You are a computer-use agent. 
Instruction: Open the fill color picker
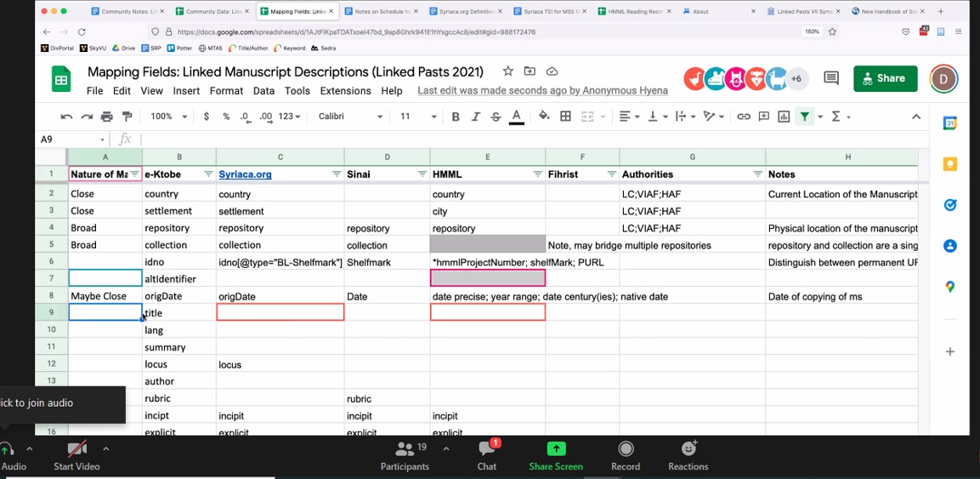coord(544,117)
